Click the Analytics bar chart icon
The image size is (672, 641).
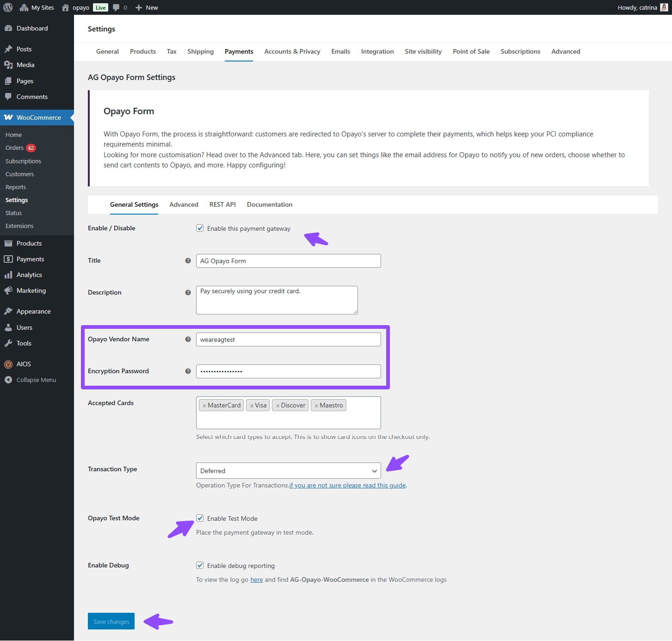[x=8, y=275]
